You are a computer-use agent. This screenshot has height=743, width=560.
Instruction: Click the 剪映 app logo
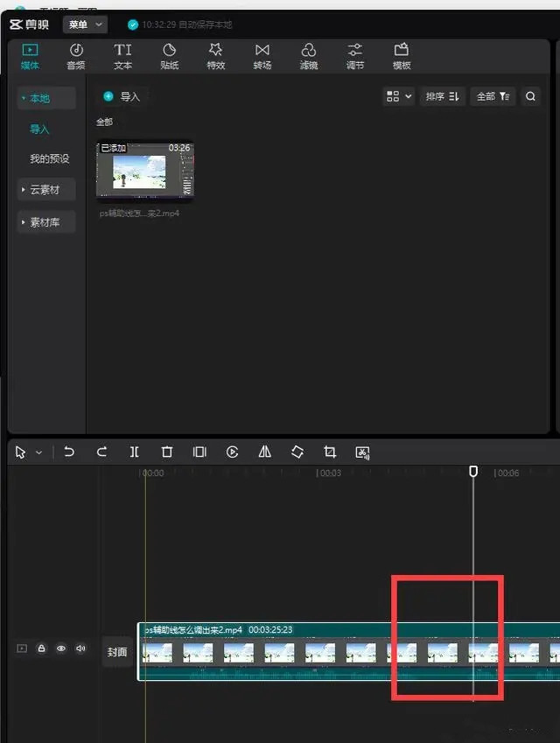(30, 25)
